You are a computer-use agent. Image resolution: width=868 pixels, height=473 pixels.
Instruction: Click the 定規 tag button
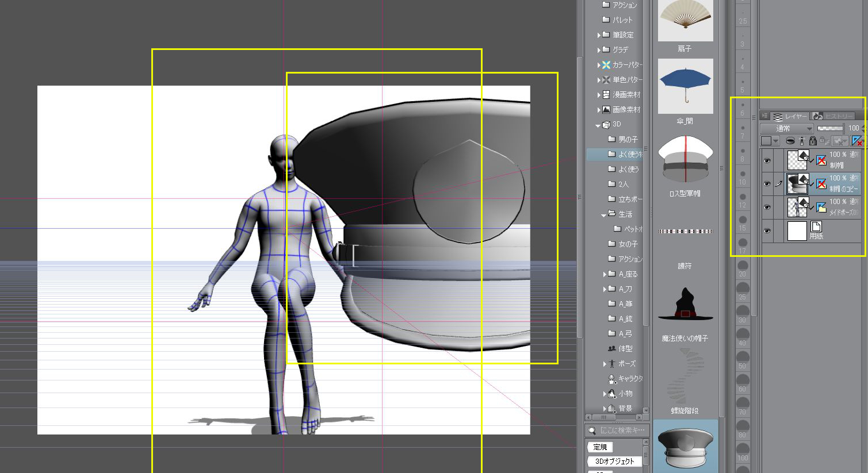pos(600,447)
